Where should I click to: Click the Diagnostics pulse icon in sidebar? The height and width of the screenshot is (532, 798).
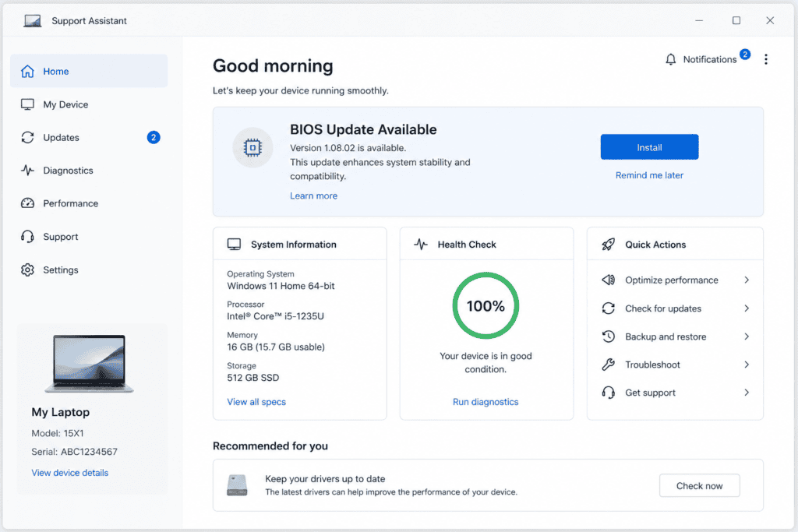(x=27, y=171)
